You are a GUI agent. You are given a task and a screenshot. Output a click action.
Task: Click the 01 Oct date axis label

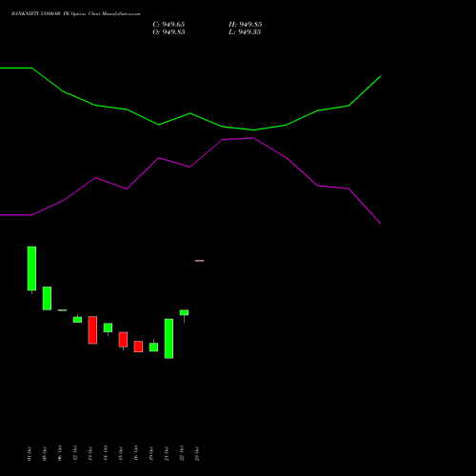tap(30, 453)
